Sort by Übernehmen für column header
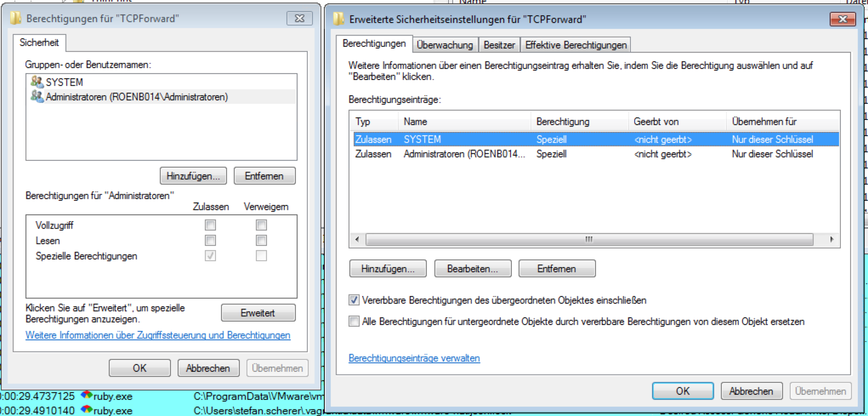 pyautogui.click(x=783, y=122)
